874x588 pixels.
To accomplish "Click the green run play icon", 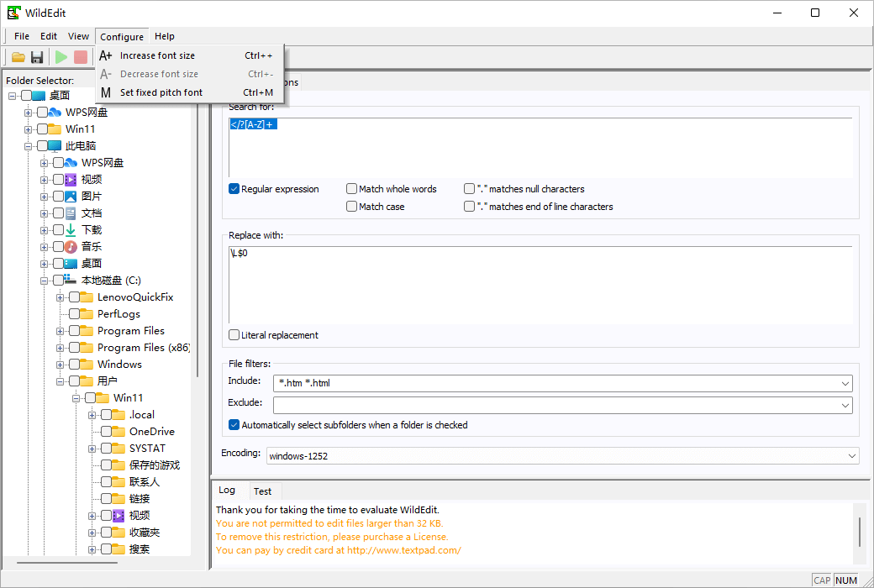I will point(61,57).
